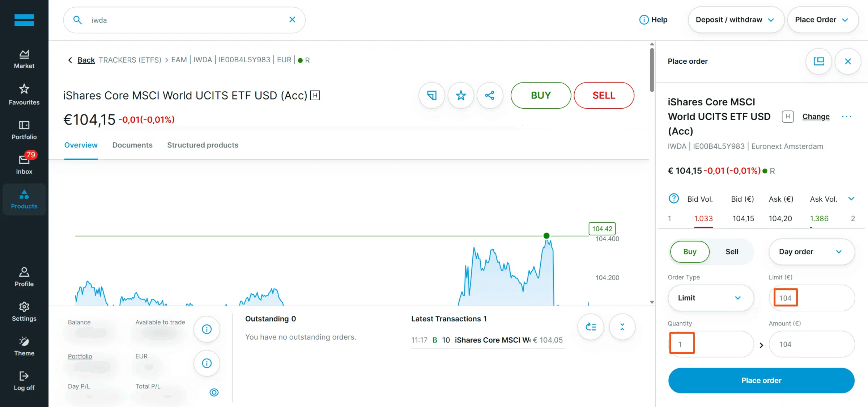Open the three-dots menu beside Change
Screen dimensions: 868x407
pos(847,117)
